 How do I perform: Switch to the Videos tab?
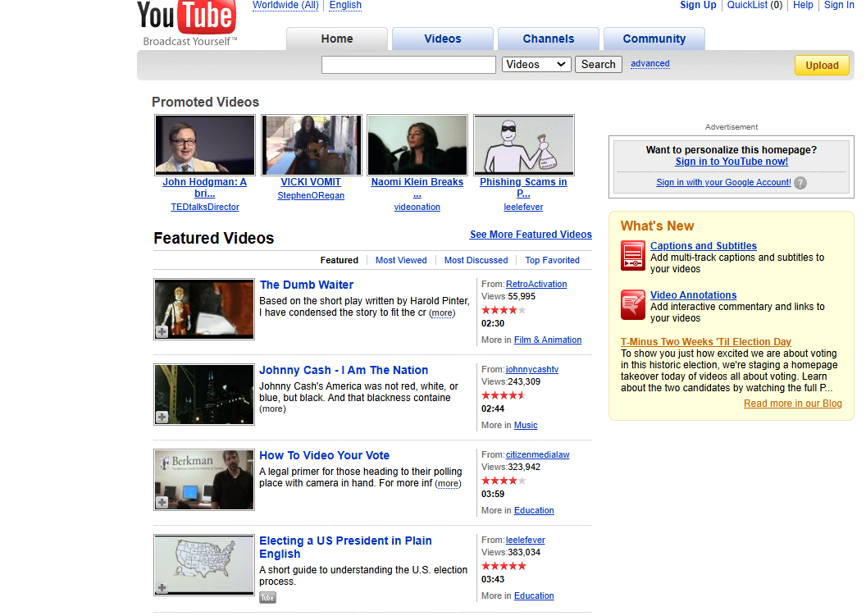tap(442, 39)
